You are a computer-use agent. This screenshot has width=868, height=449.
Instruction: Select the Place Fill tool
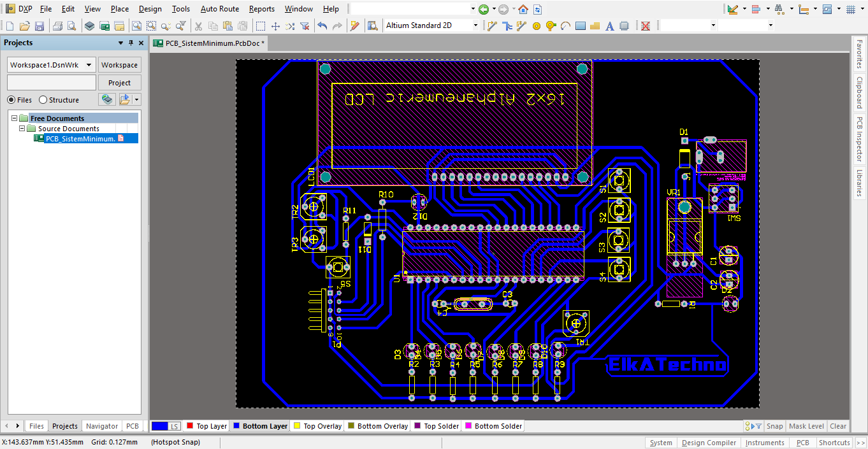click(580, 26)
